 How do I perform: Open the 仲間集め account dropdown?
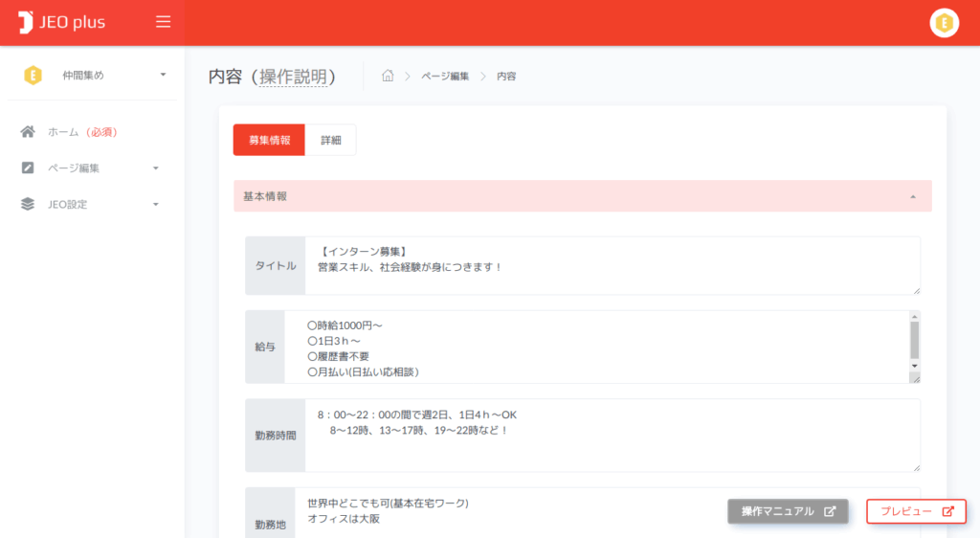(163, 75)
